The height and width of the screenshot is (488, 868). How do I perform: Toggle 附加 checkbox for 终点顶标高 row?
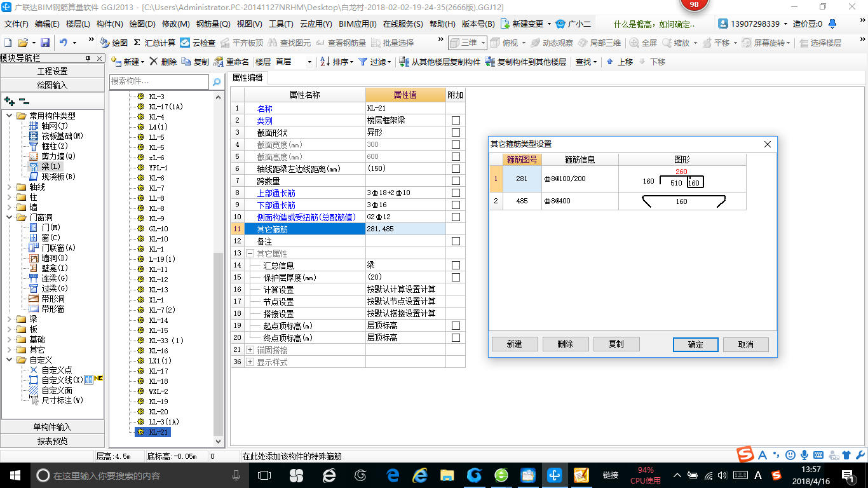tap(456, 337)
